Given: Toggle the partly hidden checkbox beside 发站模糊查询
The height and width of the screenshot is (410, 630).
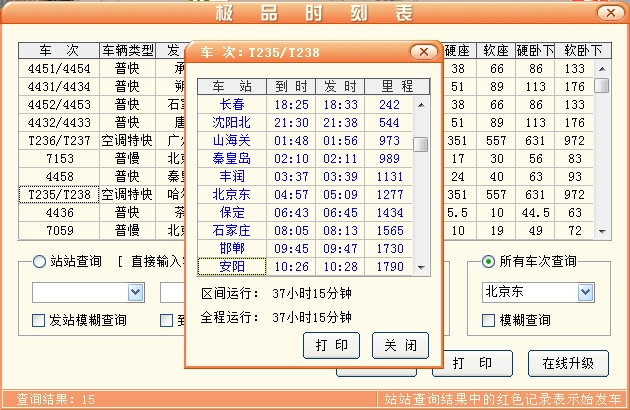Looking at the screenshot, I should tap(166, 320).
